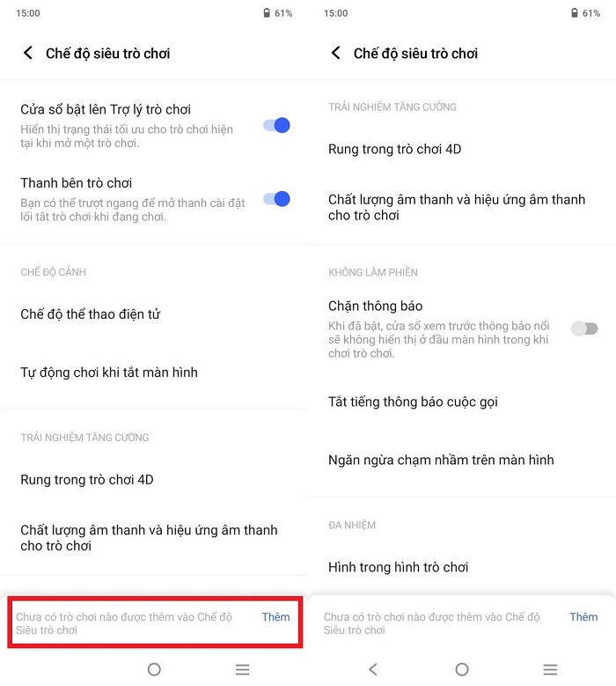Open Chế độ thể thao điện tử

(x=154, y=314)
